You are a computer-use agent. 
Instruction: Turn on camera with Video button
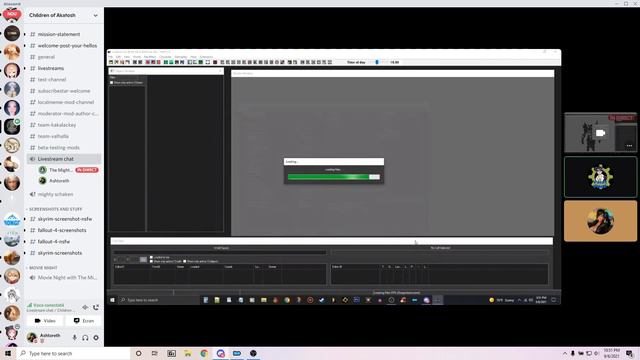(45, 321)
